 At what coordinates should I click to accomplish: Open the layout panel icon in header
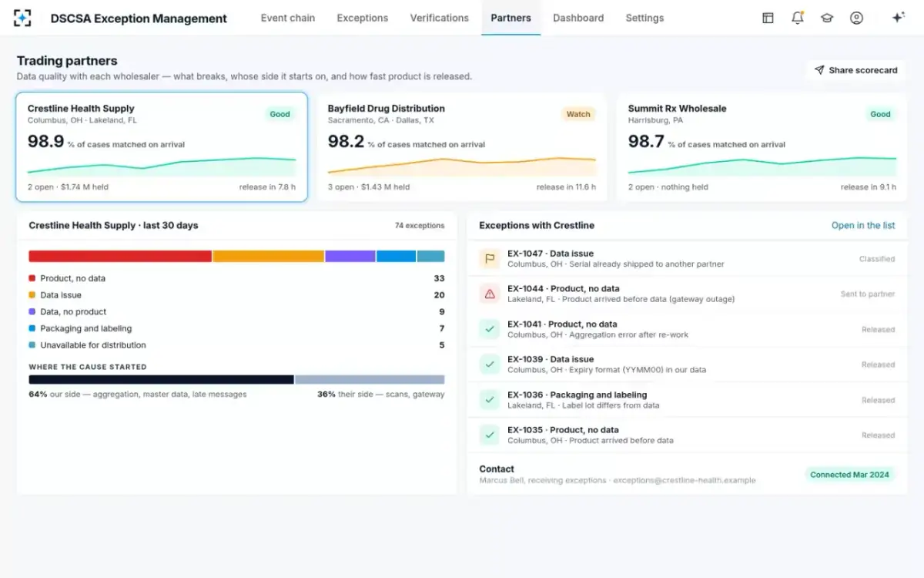click(x=768, y=18)
